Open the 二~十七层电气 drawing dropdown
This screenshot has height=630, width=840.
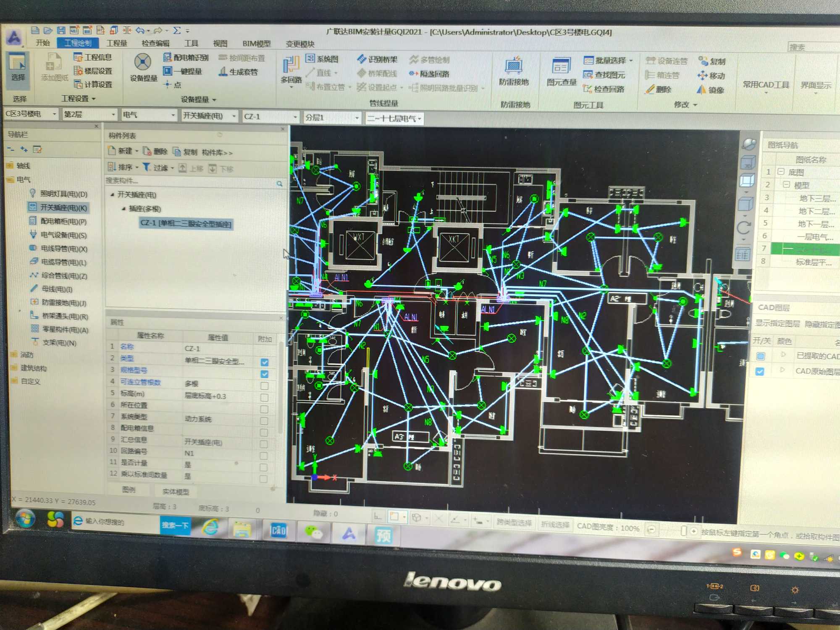point(394,118)
